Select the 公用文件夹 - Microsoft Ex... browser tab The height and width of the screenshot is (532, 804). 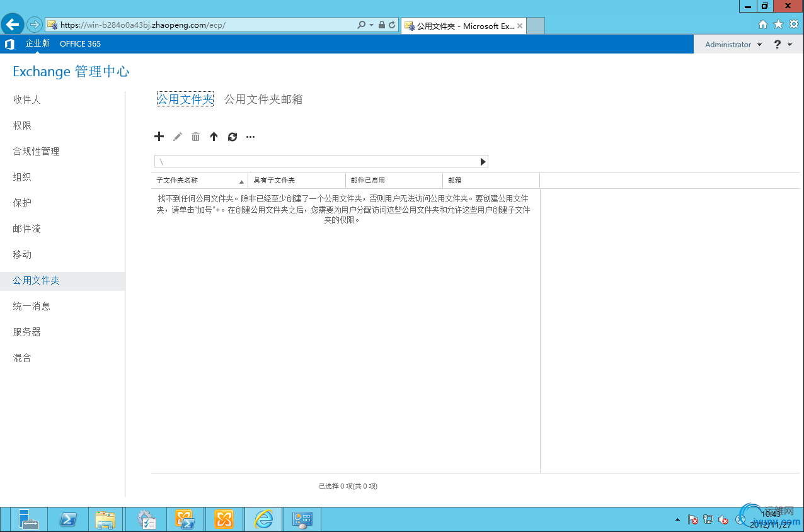463,26
